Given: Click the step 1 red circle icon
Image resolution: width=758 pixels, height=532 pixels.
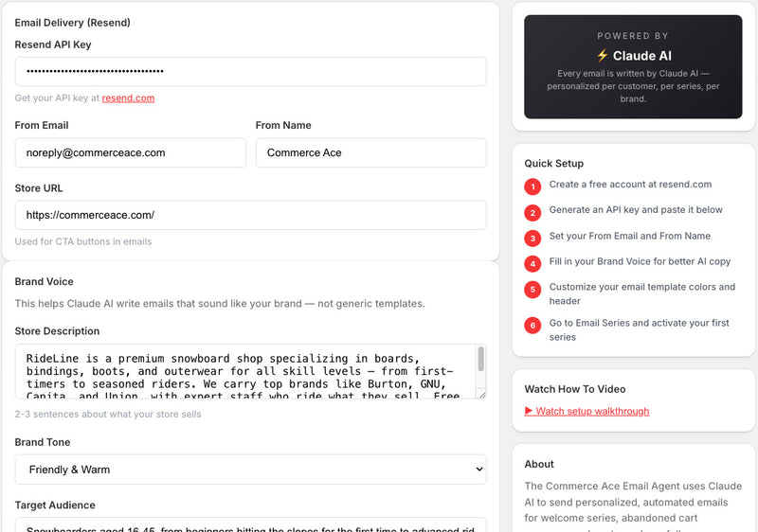Looking at the screenshot, I should (x=532, y=186).
